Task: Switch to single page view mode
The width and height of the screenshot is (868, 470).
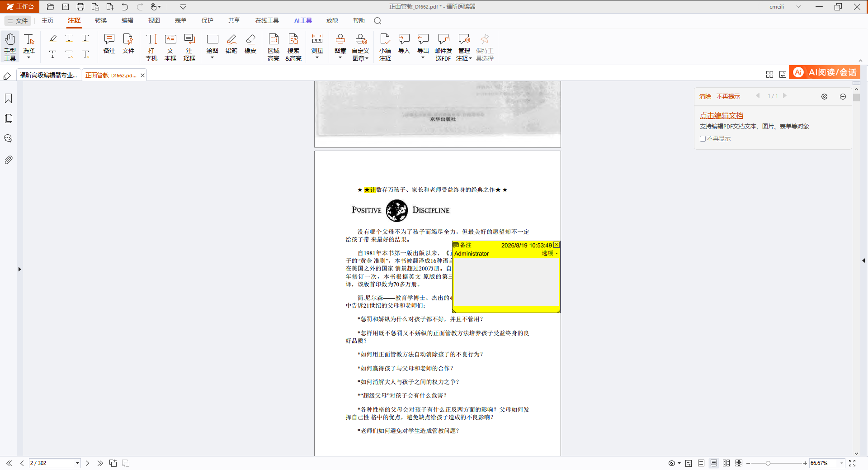Action: tap(701, 463)
